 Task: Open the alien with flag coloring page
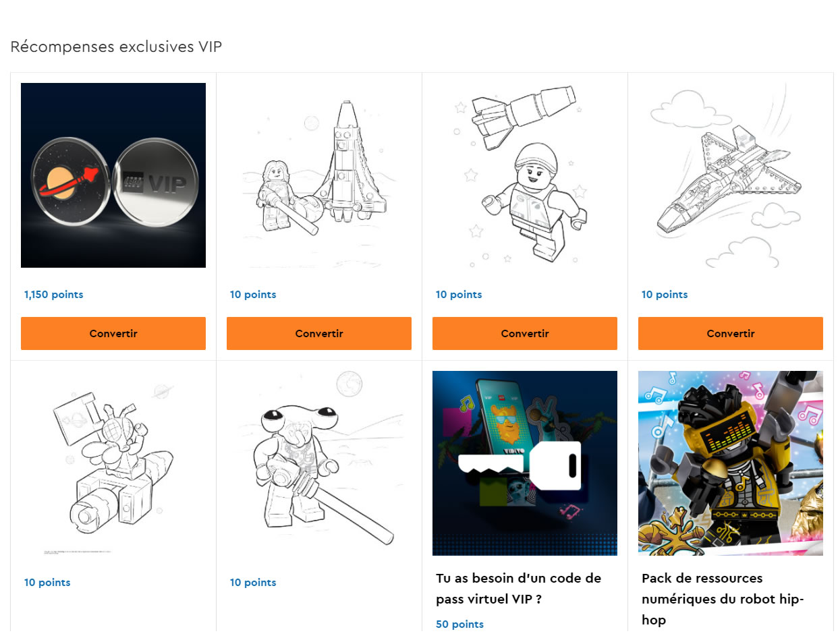click(x=113, y=463)
